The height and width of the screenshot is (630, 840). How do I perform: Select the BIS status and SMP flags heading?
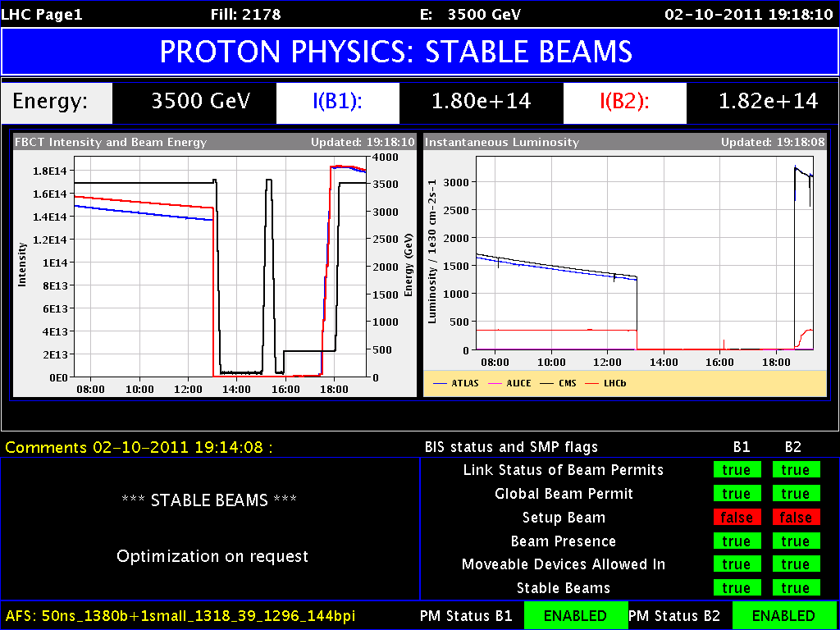pyautogui.click(x=511, y=447)
